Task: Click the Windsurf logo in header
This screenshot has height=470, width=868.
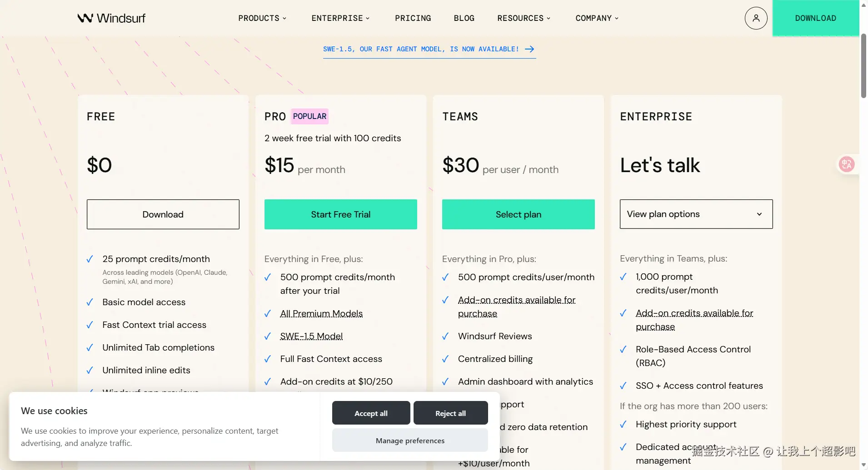Action: [x=111, y=18]
